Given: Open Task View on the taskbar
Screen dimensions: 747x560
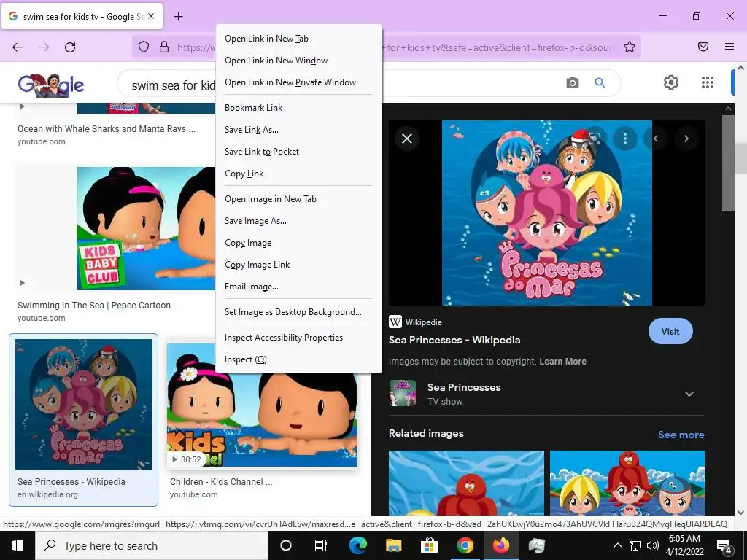Looking at the screenshot, I should coord(321,545).
